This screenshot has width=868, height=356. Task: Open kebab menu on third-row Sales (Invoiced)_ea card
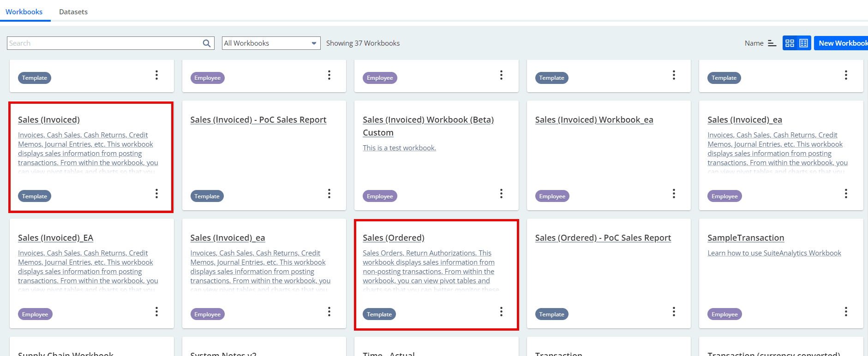[x=329, y=311]
